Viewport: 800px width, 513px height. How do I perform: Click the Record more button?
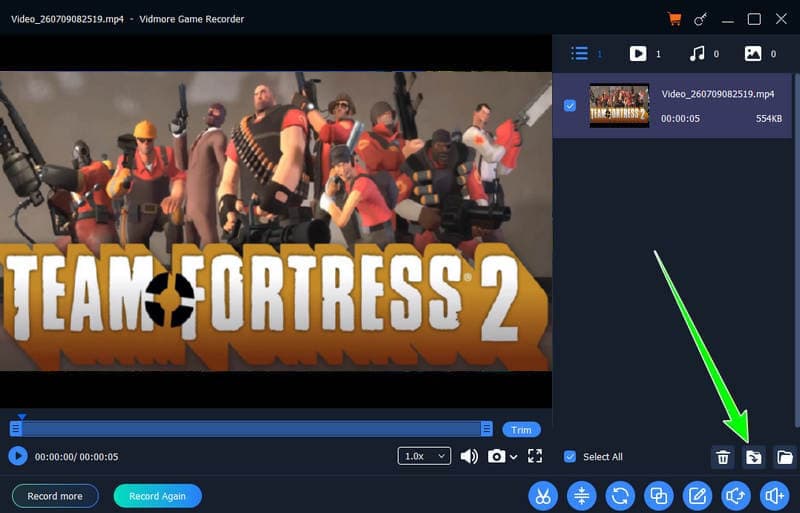click(55, 496)
